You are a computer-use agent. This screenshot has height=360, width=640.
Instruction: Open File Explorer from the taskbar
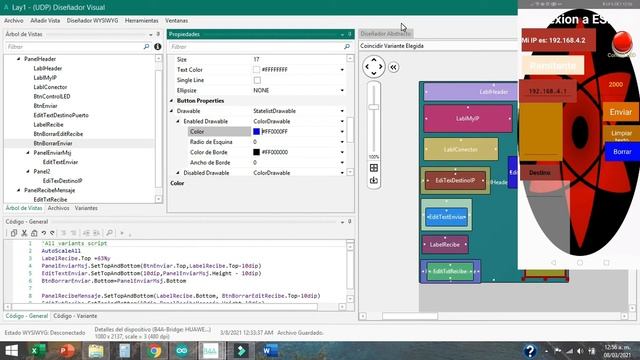tap(96, 351)
